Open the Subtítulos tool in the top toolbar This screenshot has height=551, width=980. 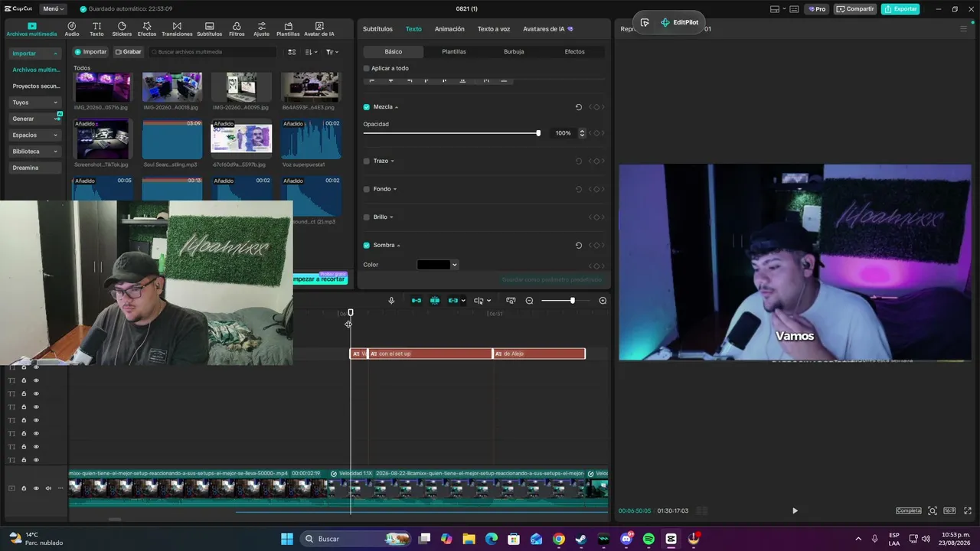tap(210, 30)
